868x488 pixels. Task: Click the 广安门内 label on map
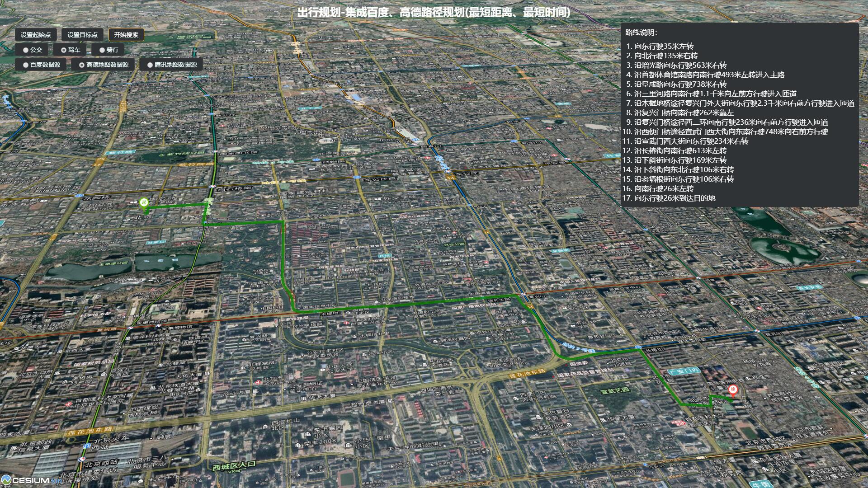pos(684,371)
